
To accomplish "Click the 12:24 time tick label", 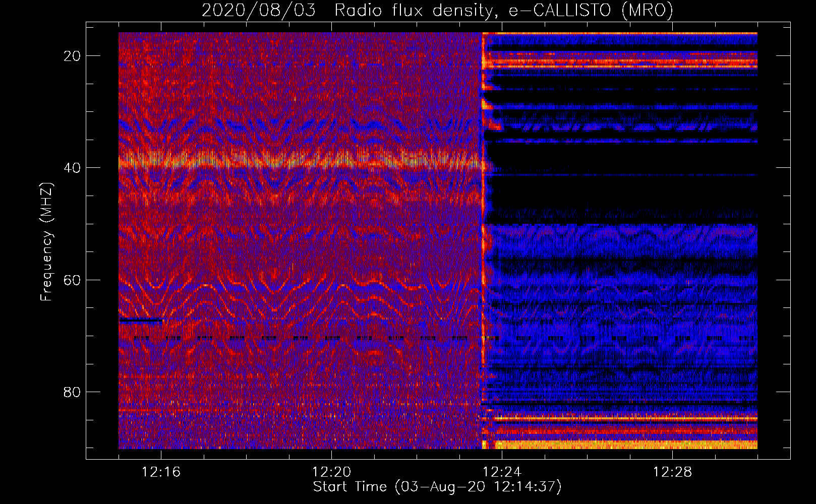I will (x=502, y=472).
